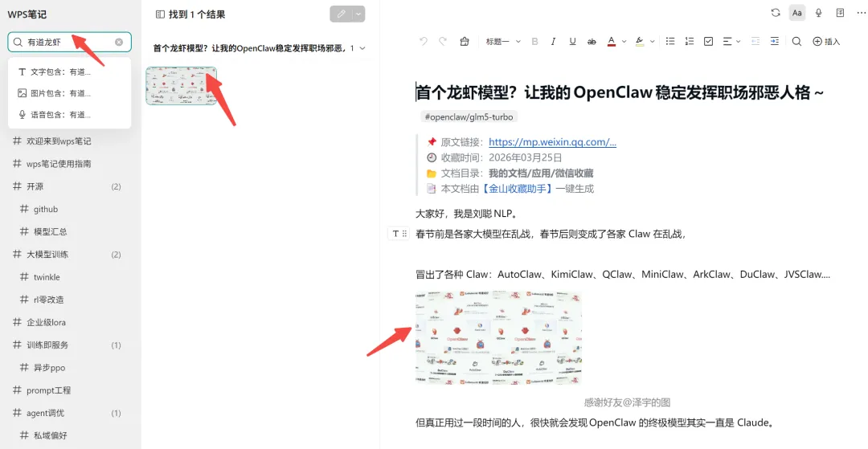Clear the search box with the x icon
The height and width of the screenshot is (449, 868).
click(x=119, y=42)
